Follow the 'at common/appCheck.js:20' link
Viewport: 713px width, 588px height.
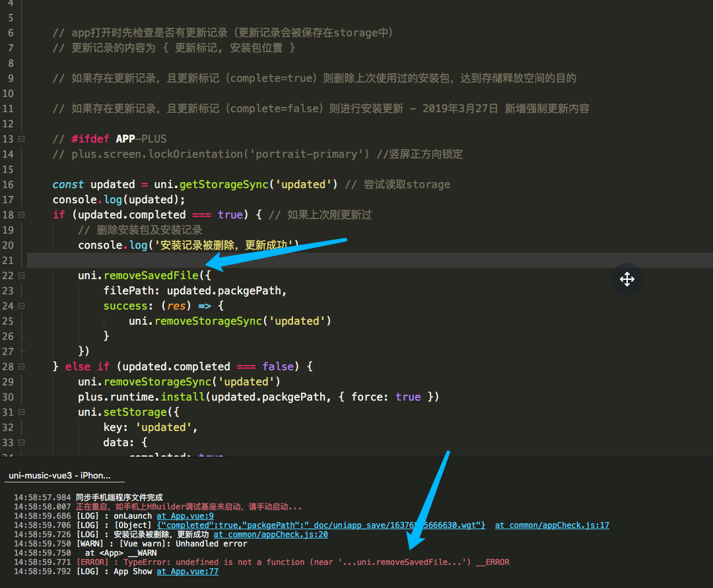[x=270, y=535]
